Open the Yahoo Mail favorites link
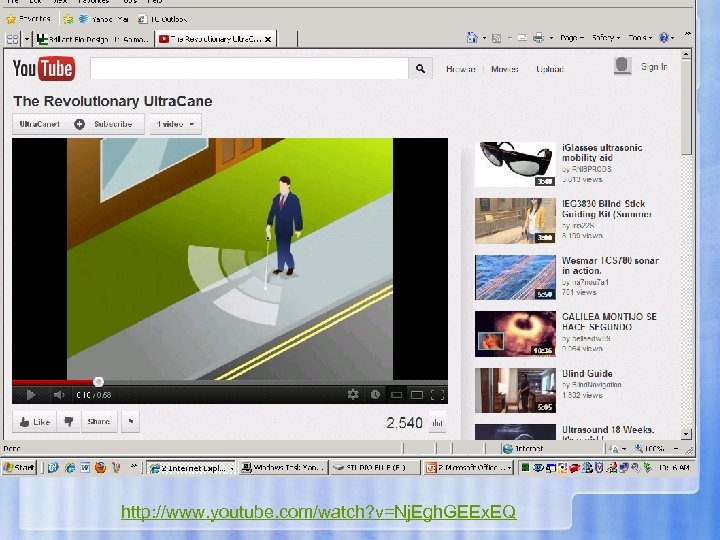The image size is (720, 540). pos(104,19)
